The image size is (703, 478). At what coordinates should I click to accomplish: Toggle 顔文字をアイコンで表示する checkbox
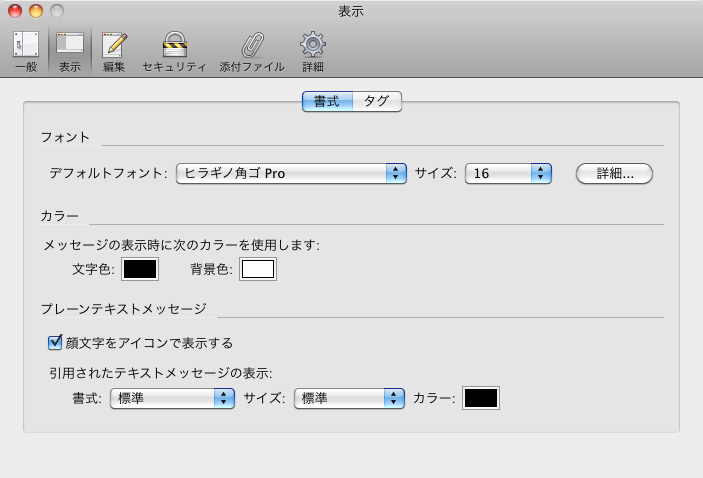56,342
